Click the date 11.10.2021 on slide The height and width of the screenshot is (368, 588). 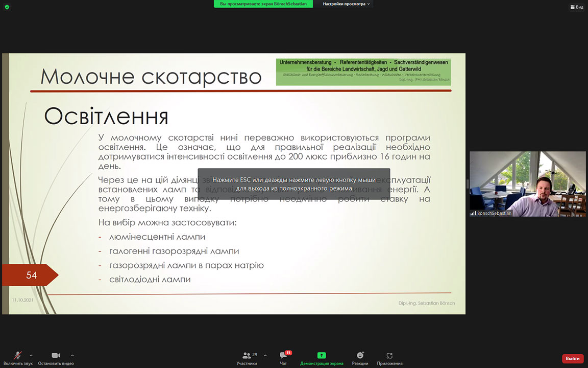click(22, 300)
